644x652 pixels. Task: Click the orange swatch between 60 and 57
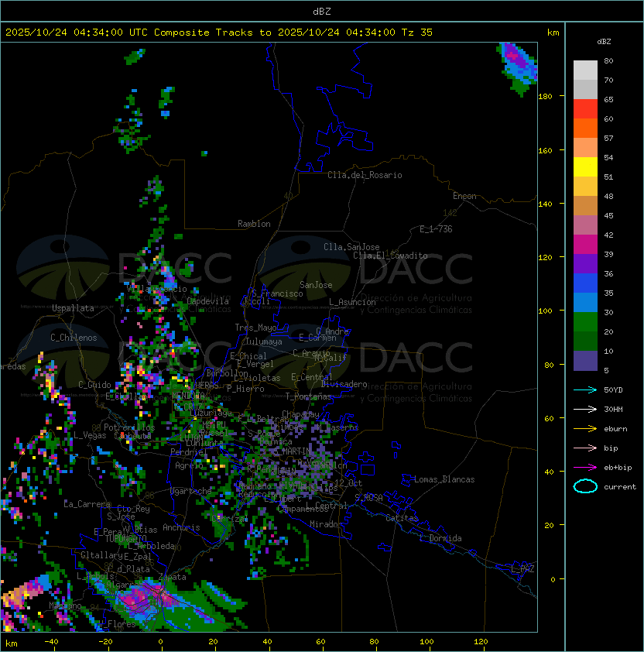coord(585,129)
